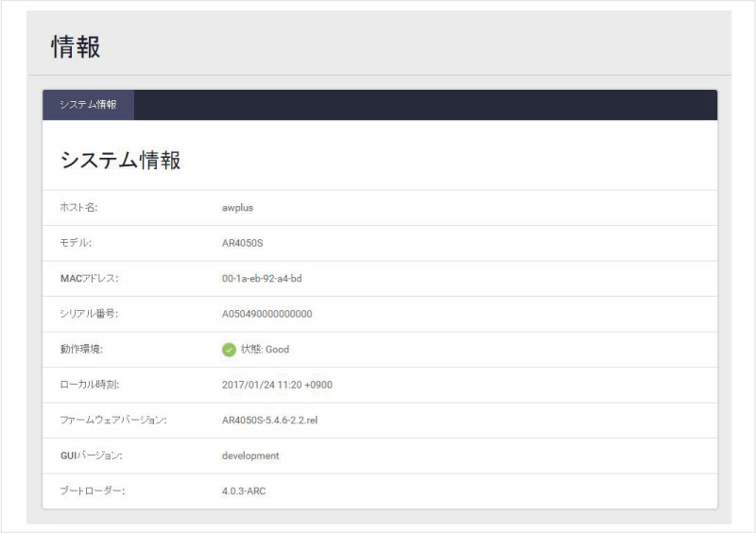The height and width of the screenshot is (533, 756).
Task: Select GUI version value development
Action: (x=250, y=456)
